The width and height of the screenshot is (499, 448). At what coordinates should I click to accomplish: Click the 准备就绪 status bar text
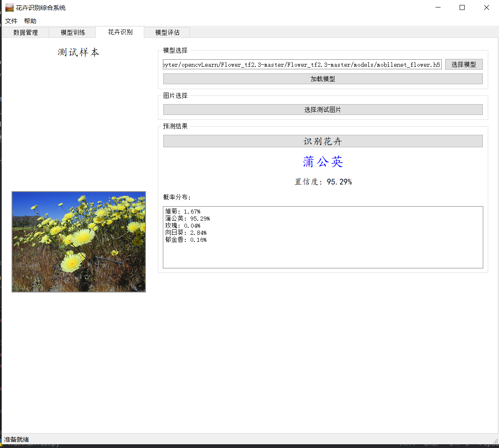[17, 439]
